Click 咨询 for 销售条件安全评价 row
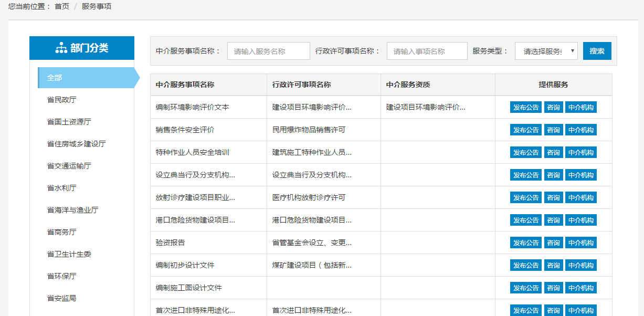 [x=553, y=130]
